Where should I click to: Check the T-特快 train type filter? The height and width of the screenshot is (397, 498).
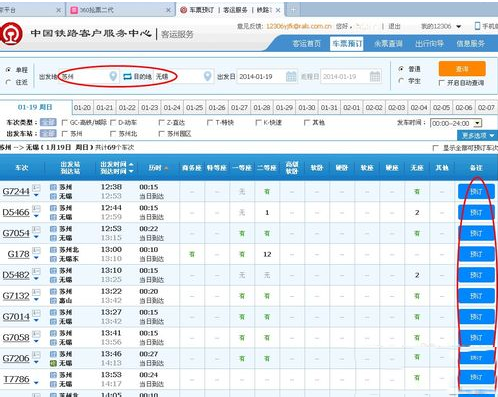[210, 123]
